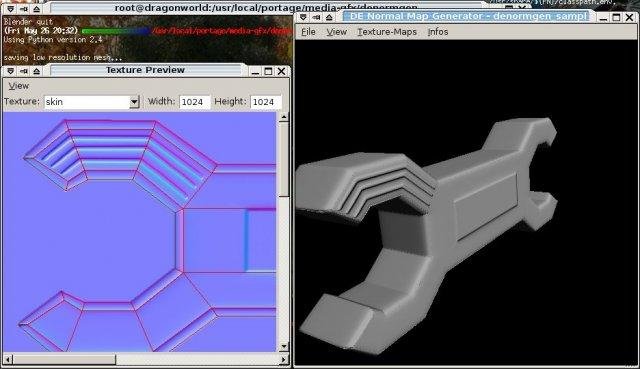
Task: Click the Height input field showing 1024
Action: coord(266,102)
